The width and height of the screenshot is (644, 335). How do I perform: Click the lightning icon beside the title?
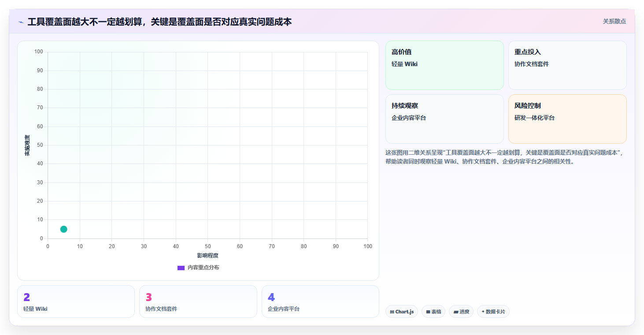(x=21, y=22)
